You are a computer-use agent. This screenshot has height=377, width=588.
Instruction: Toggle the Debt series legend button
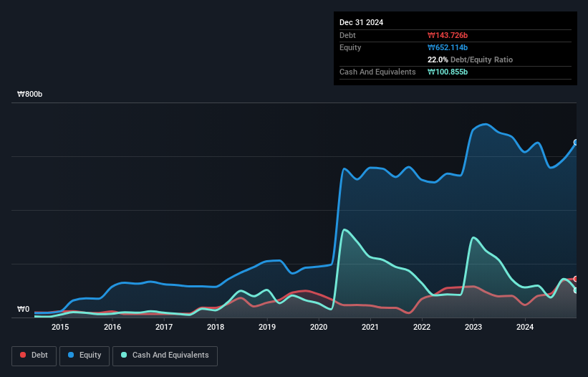tap(34, 355)
